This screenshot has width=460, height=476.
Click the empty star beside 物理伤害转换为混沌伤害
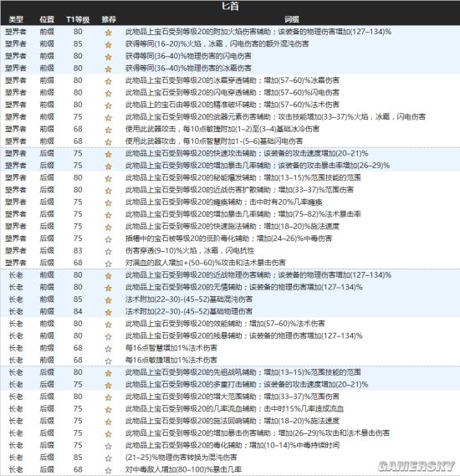109,458
